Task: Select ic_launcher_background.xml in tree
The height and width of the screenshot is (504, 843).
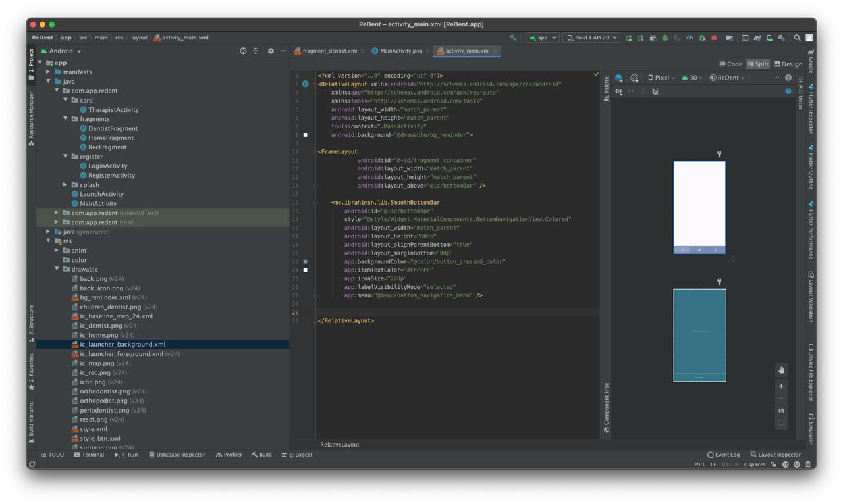Action: pos(122,344)
